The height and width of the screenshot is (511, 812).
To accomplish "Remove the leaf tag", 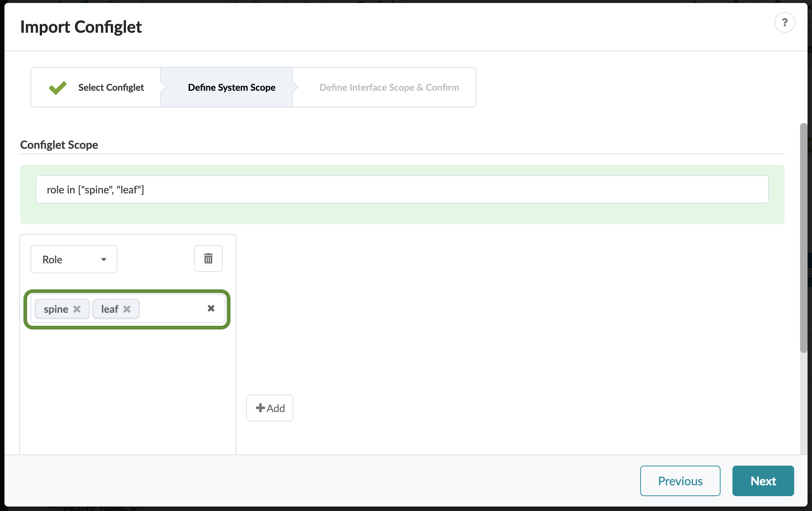I will click(x=127, y=309).
